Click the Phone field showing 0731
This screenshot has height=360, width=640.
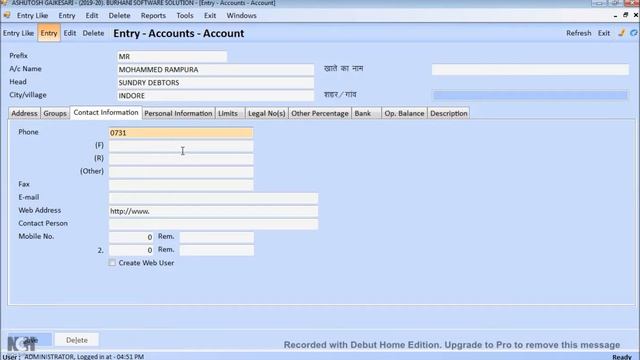(181, 133)
